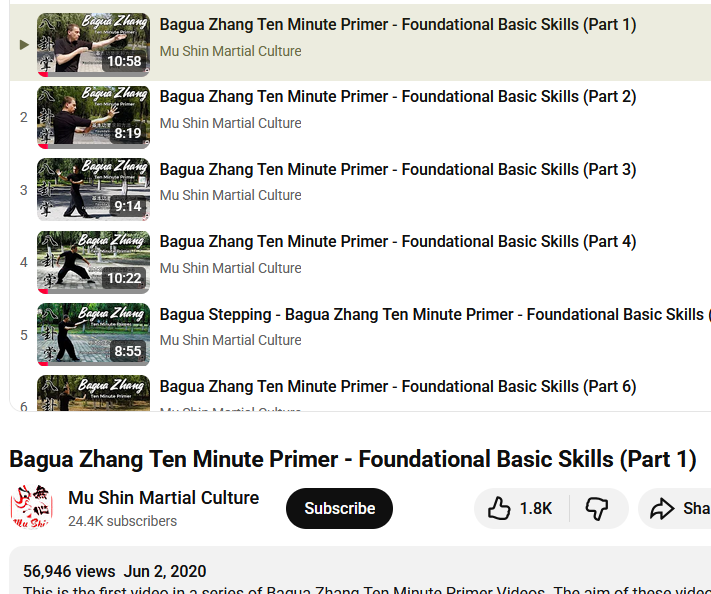This screenshot has width=711, height=594.
Task: Open the Part 4 playlist thumbnail
Action: [93, 262]
